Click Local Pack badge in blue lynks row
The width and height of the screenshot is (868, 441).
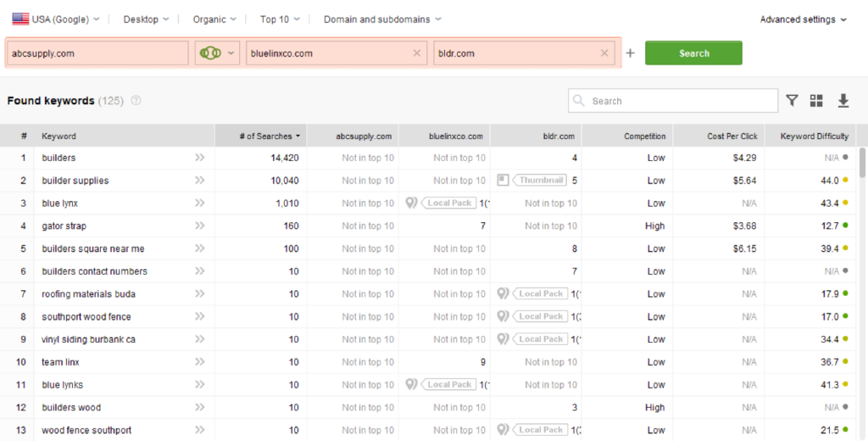click(x=448, y=384)
